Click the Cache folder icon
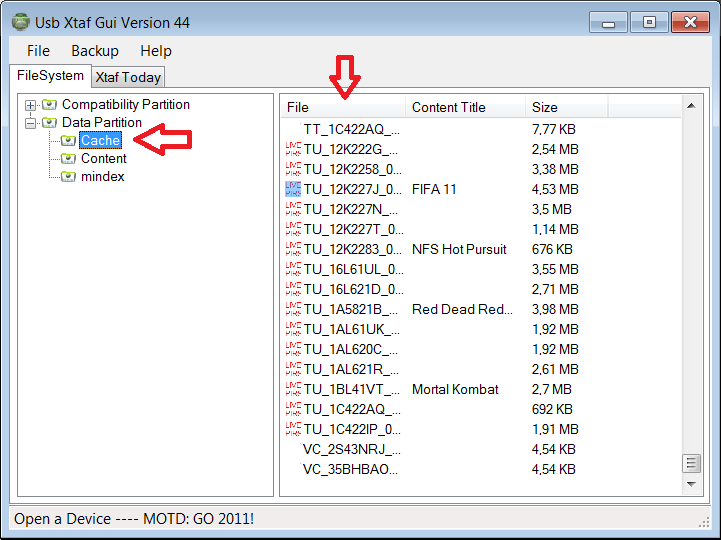This screenshot has width=721, height=540. (68, 140)
